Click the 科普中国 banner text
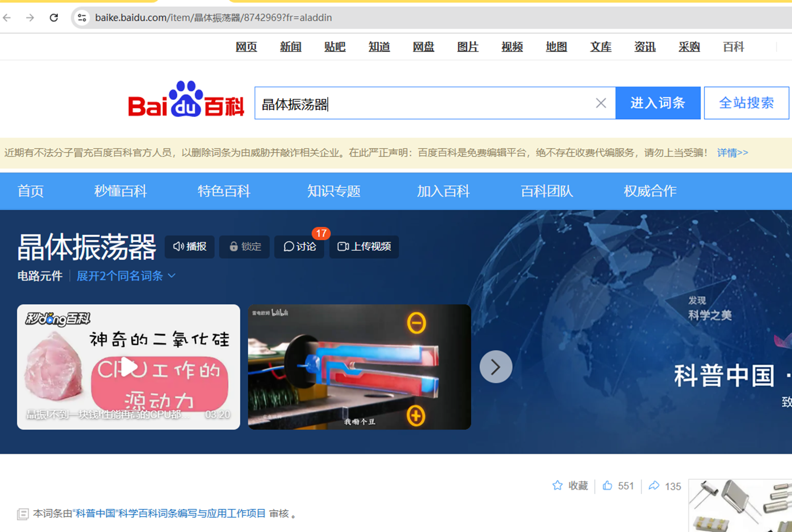Screen dimensions: 792x532 coord(724,375)
